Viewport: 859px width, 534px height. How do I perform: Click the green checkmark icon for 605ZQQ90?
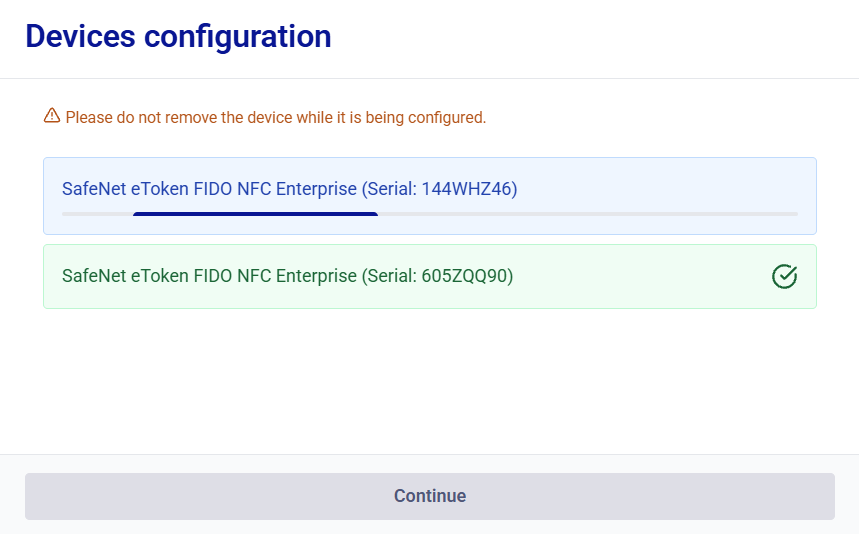coord(784,276)
